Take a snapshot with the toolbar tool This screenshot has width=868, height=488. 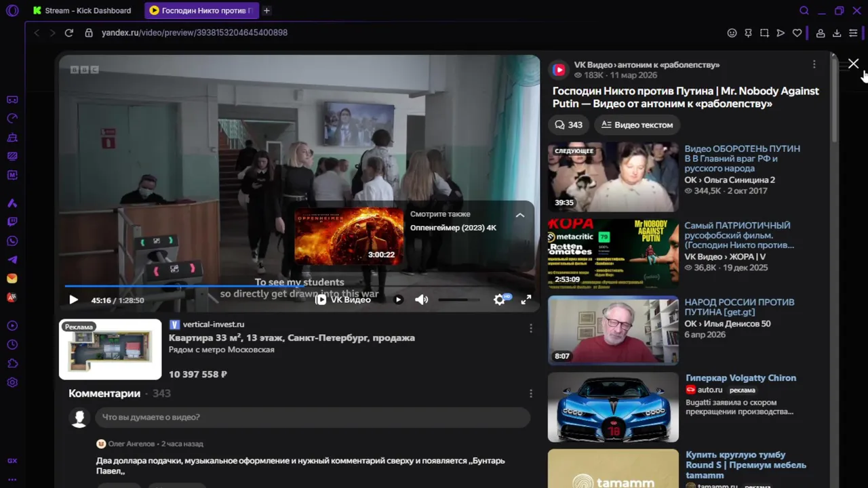(764, 33)
